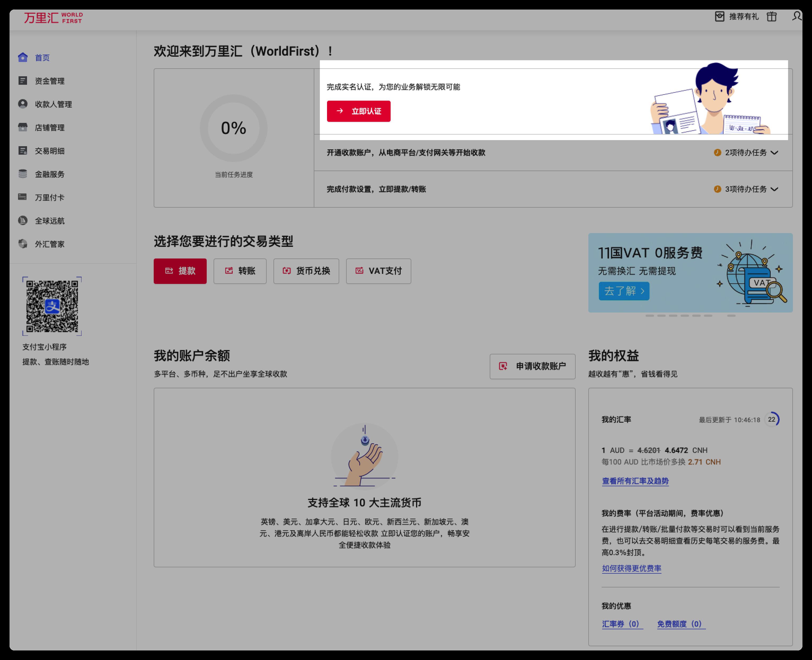Viewport: 812px width, 660px height.
Task: Click the clock icon beside 2项待办任务
Action: click(717, 153)
